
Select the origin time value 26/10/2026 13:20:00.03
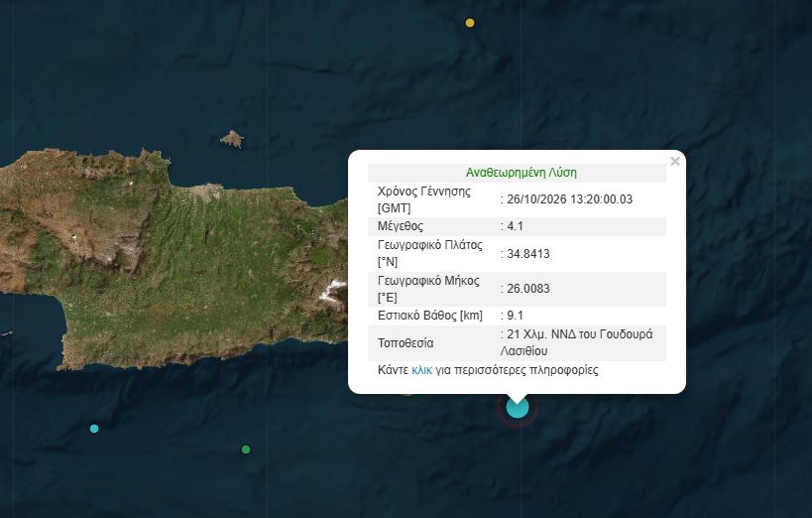[570, 199]
